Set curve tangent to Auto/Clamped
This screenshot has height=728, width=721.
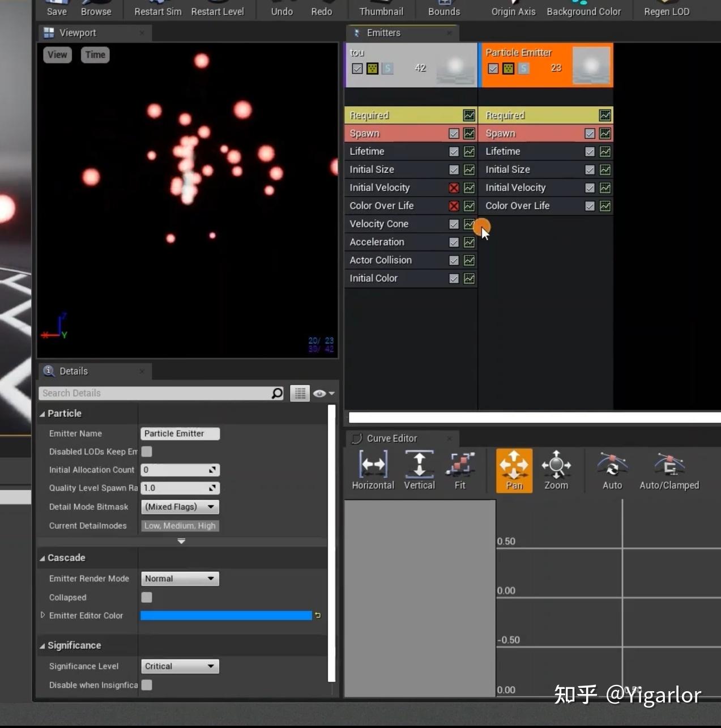point(669,470)
